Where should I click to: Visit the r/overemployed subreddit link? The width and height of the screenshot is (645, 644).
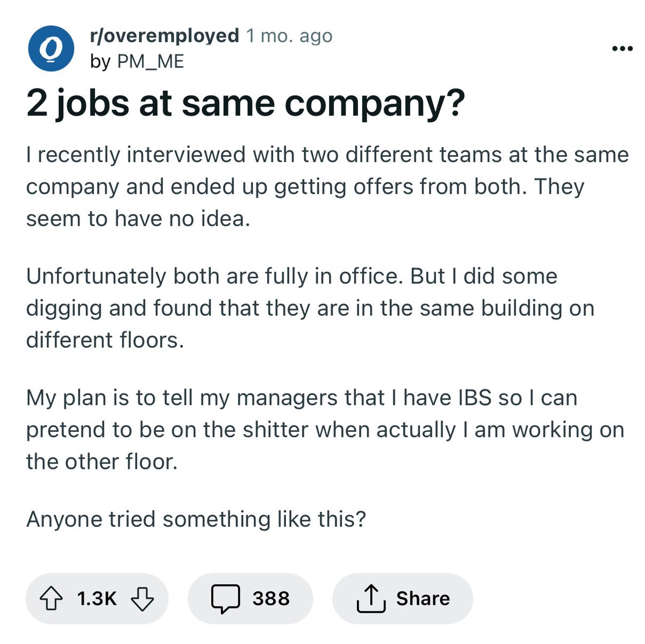point(164,36)
